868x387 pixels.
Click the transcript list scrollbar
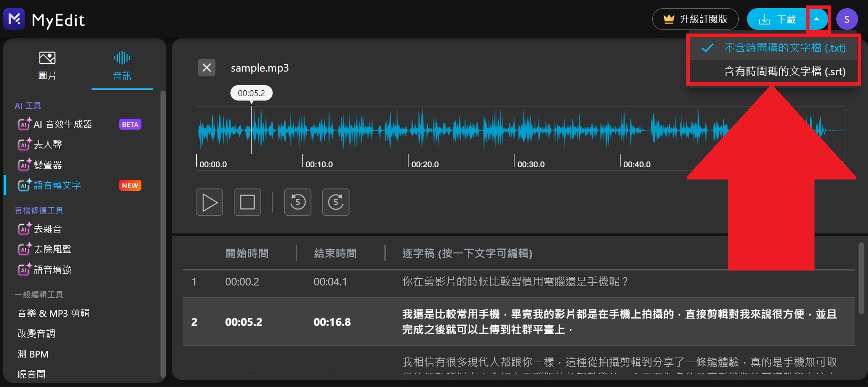[x=861, y=278]
